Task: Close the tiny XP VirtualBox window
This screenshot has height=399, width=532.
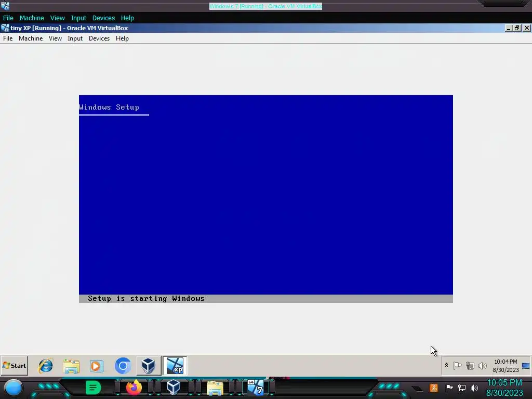Action: click(526, 28)
